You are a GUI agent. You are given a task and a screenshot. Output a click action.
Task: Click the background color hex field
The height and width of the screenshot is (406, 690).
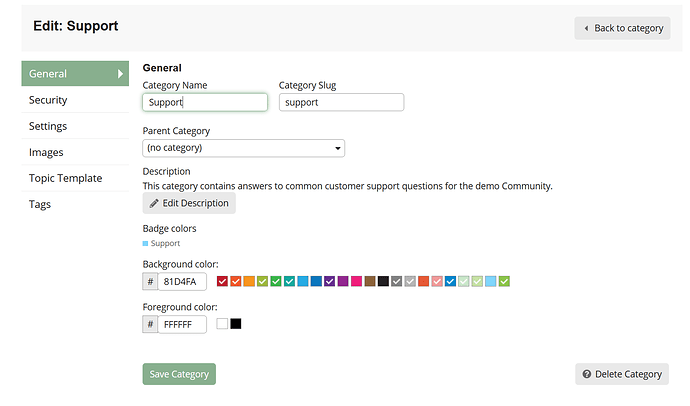[182, 282]
